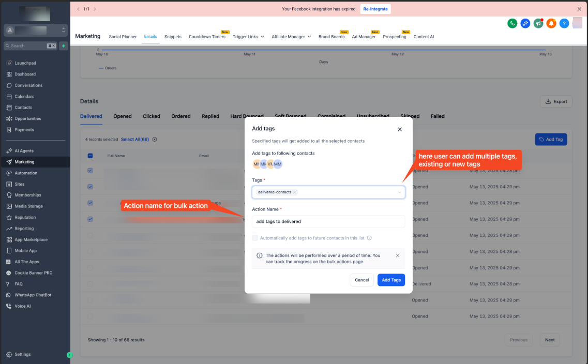Remove the delivered-contacts tag chip
Viewport: 588px width, 364px height.
pyautogui.click(x=295, y=192)
